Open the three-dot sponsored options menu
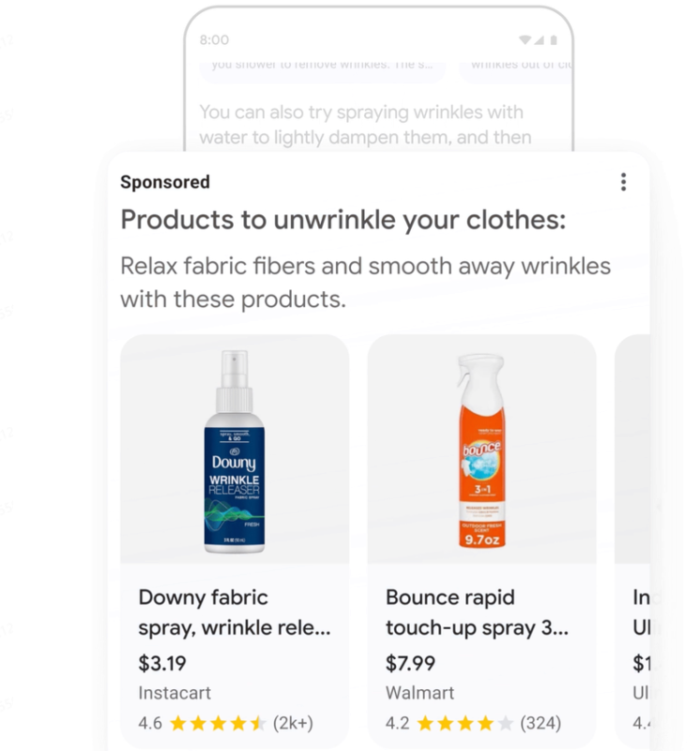This screenshot has width=700, height=751. (623, 182)
